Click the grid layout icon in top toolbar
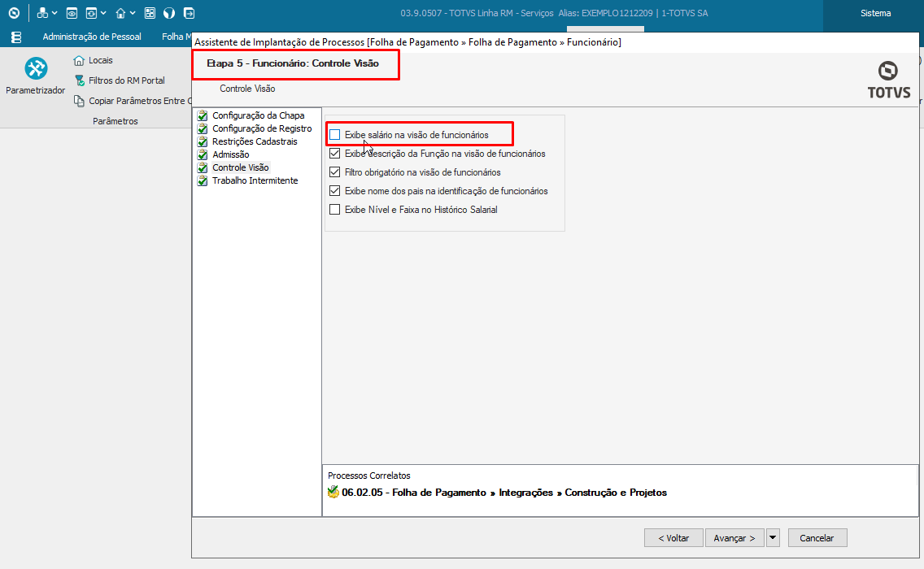 [150, 13]
